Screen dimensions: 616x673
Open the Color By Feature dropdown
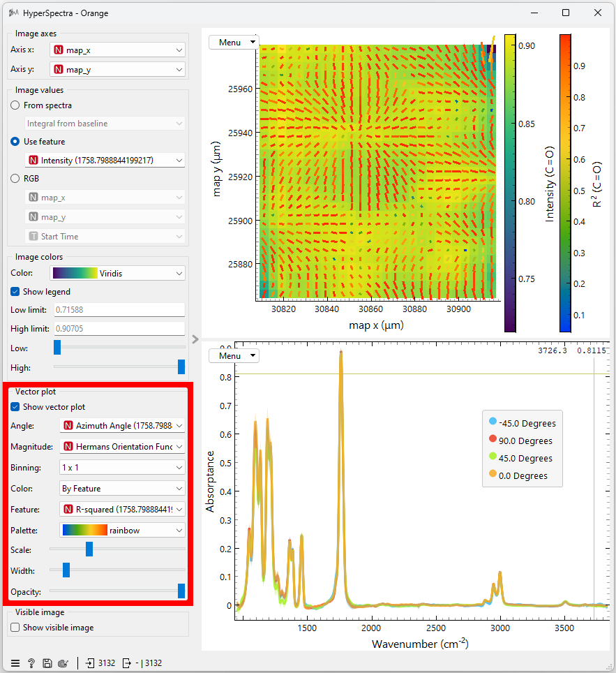pos(122,489)
